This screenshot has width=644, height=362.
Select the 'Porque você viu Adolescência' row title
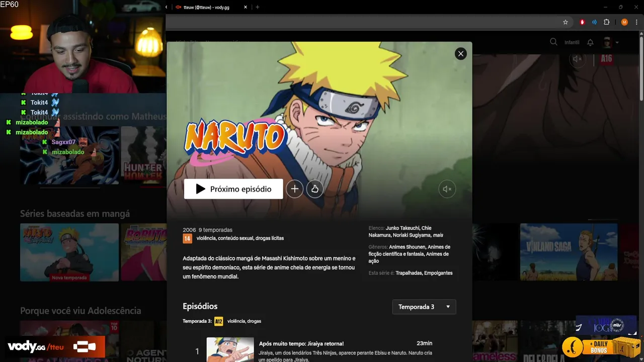[x=80, y=311]
